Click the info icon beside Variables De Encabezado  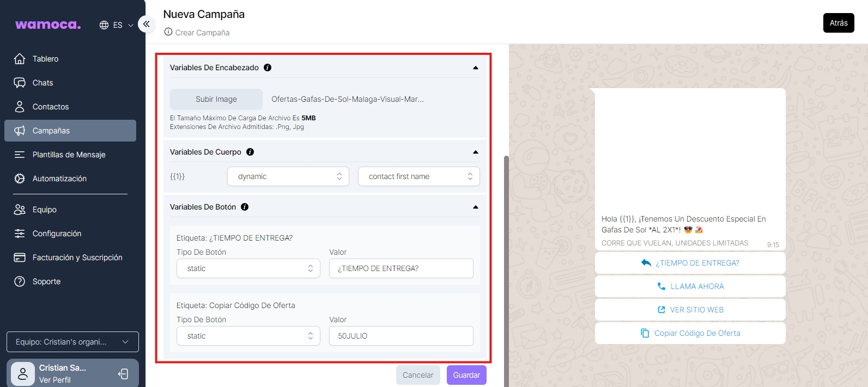tap(268, 67)
